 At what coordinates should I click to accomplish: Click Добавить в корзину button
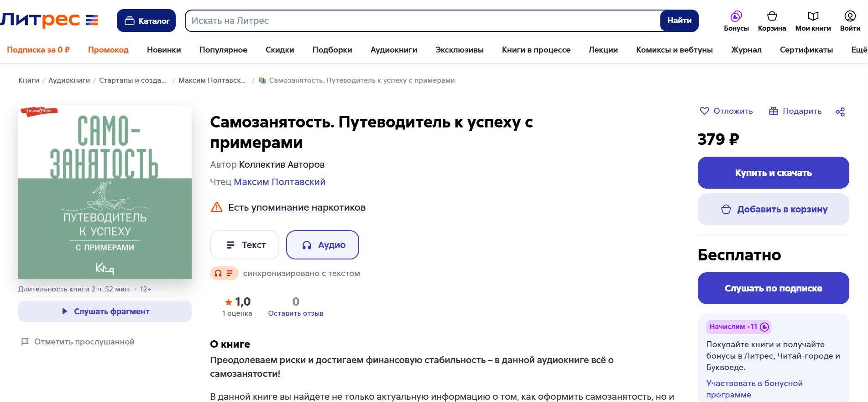click(x=774, y=209)
